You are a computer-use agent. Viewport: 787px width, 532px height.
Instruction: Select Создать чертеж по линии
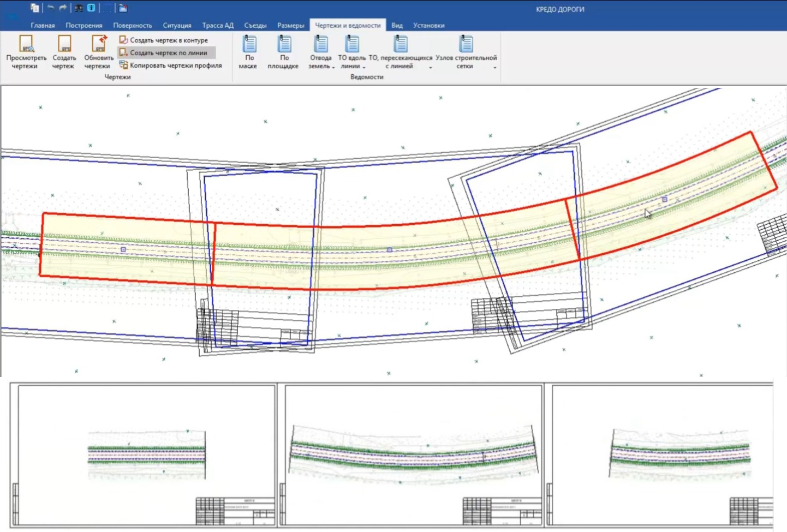tap(163, 52)
